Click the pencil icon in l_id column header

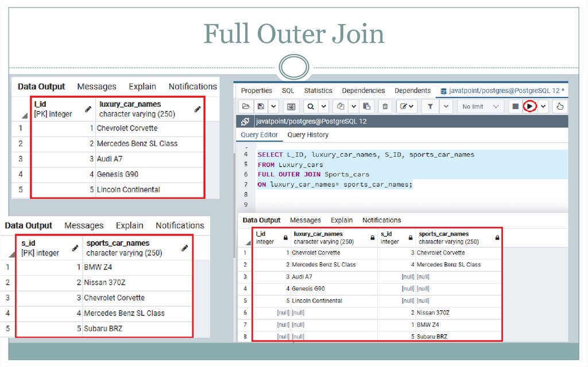(x=88, y=109)
